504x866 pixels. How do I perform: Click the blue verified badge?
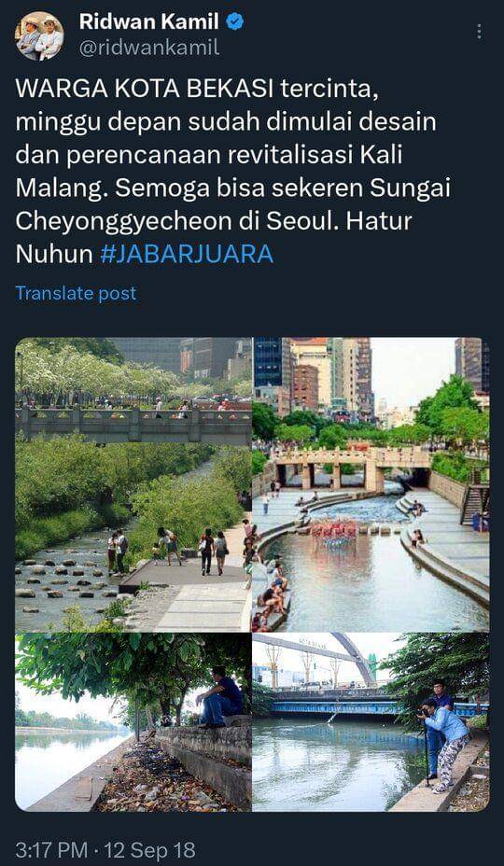pos(235,22)
